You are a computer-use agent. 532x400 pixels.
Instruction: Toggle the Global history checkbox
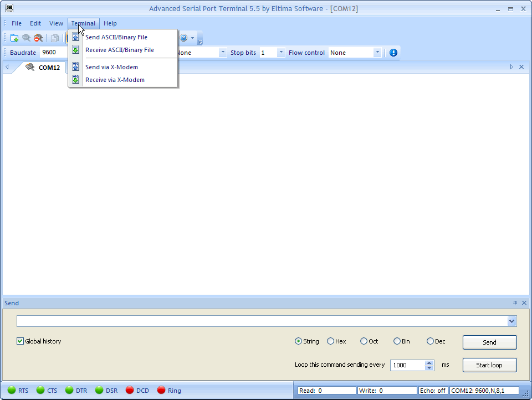(x=20, y=341)
